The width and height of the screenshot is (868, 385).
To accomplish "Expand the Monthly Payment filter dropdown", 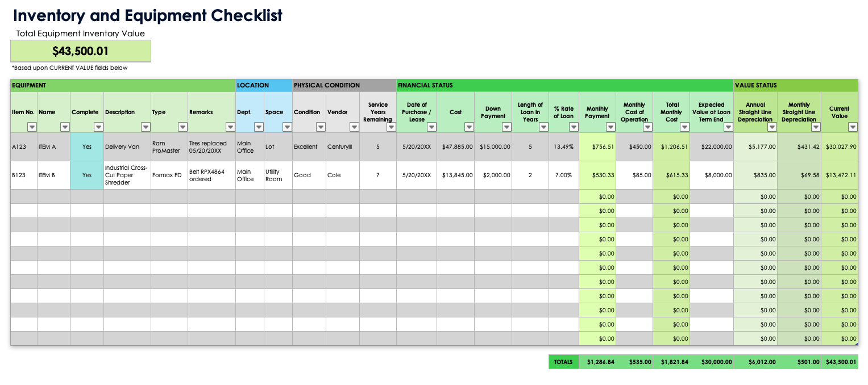I will coord(610,127).
